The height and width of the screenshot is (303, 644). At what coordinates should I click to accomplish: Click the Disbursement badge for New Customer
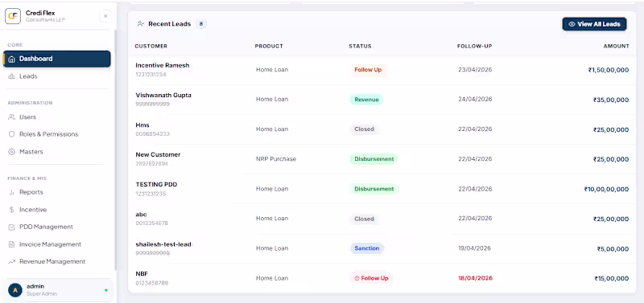(374, 159)
